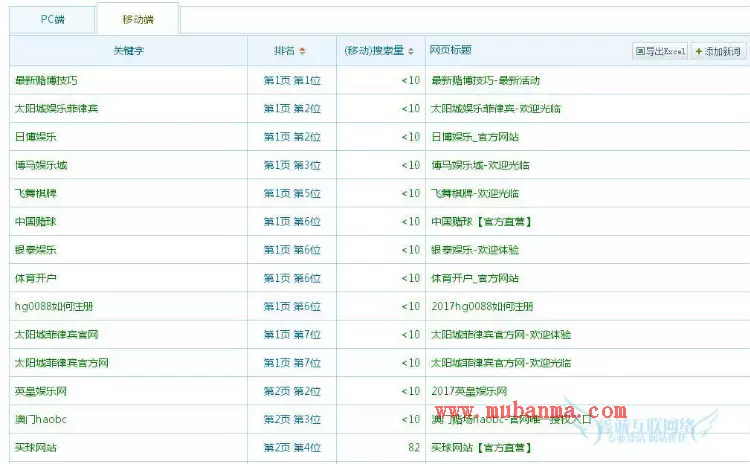
Task: Click the sort arrows beside 排名 header
Action: pos(303,51)
